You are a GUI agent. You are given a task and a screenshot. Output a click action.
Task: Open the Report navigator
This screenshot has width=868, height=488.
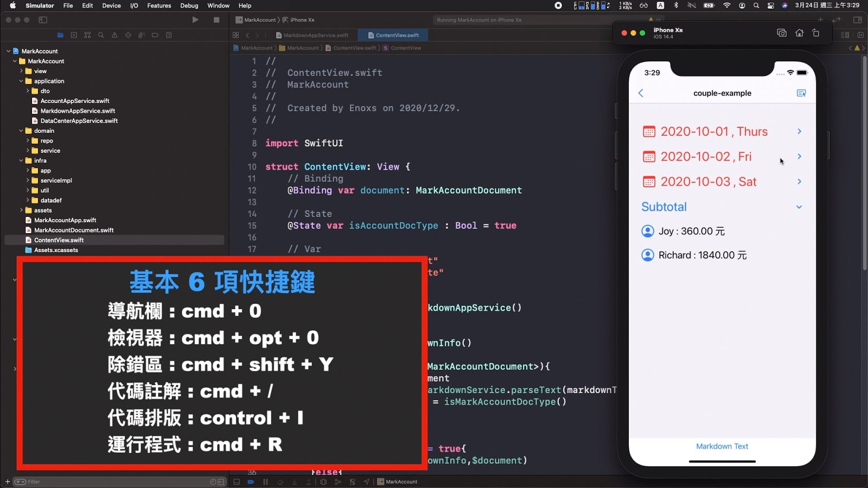coord(169,35)
